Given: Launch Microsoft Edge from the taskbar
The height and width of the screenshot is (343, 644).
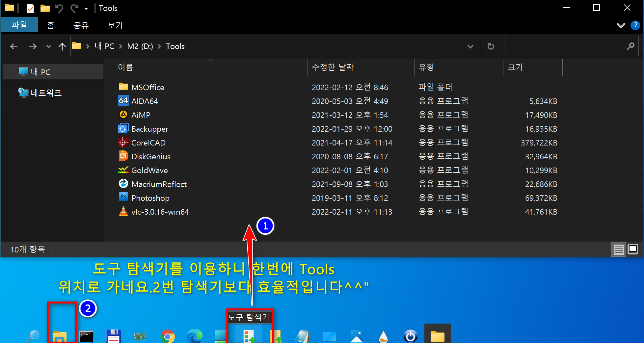Looking at the screenshot, I should tap(194, 336).
